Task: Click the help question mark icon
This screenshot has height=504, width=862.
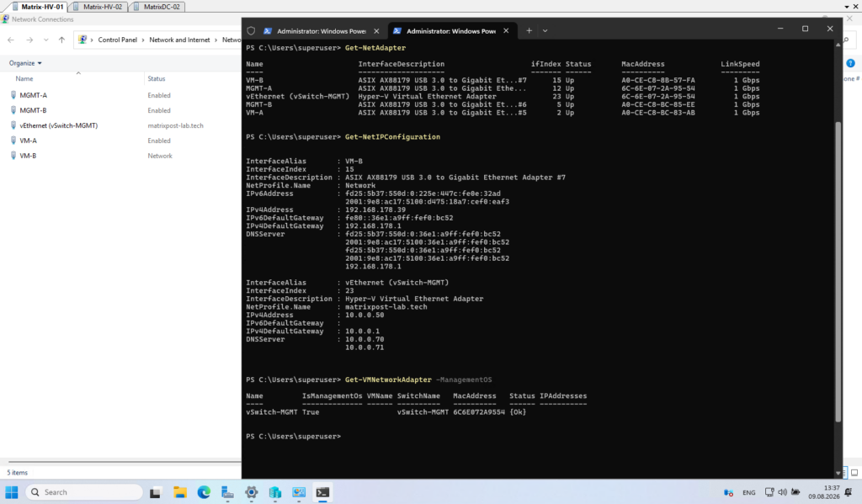Action: pyautogui.click(x=850, y=63)
